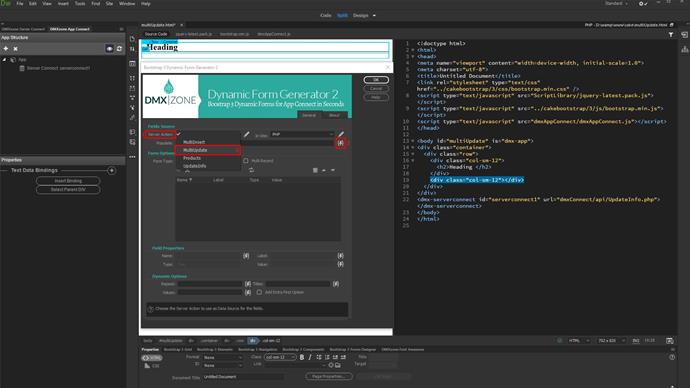The image size is (690, 388).
Task: Click the Insert Binding button
Action: point(68,181)
